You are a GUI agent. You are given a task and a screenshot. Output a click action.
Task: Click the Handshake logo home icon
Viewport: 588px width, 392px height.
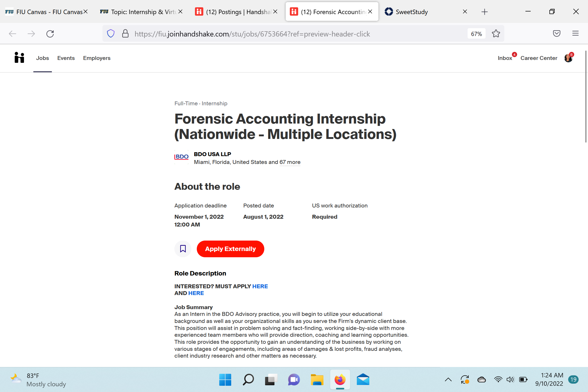19,58
